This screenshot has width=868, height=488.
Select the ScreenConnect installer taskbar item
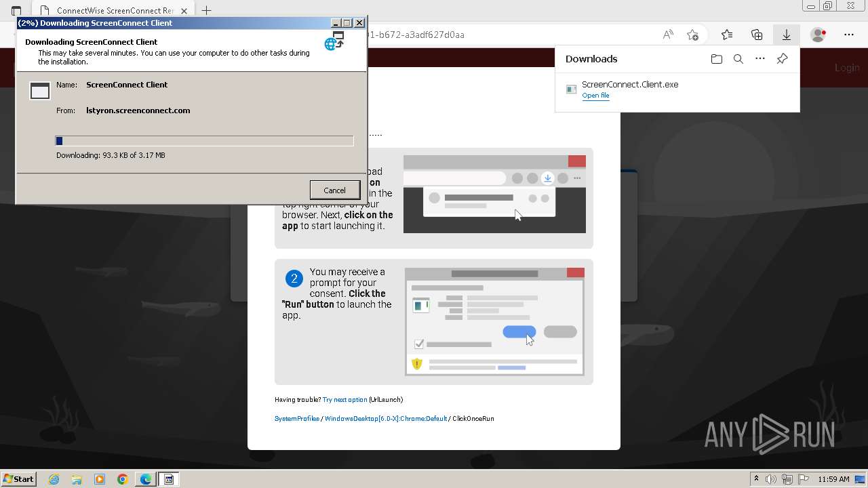point(169,479)
